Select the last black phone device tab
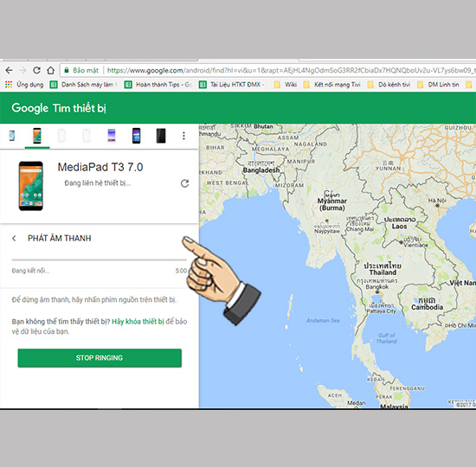476x467 pixels. [161, 136]
